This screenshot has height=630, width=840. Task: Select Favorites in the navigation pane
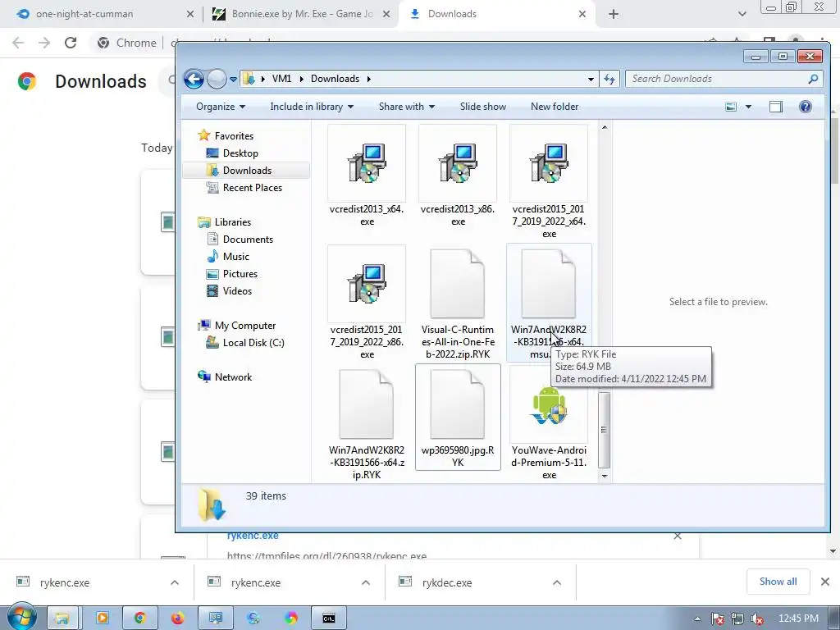pos(234,136)
